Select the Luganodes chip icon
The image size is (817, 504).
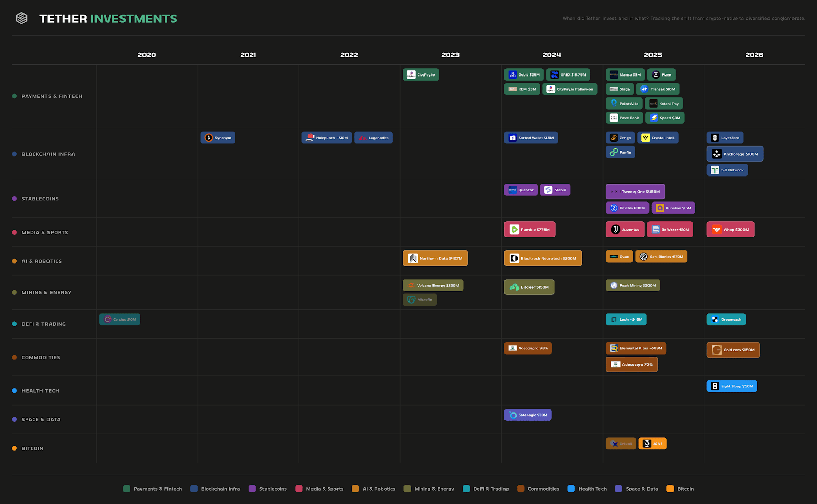[363, 138]
